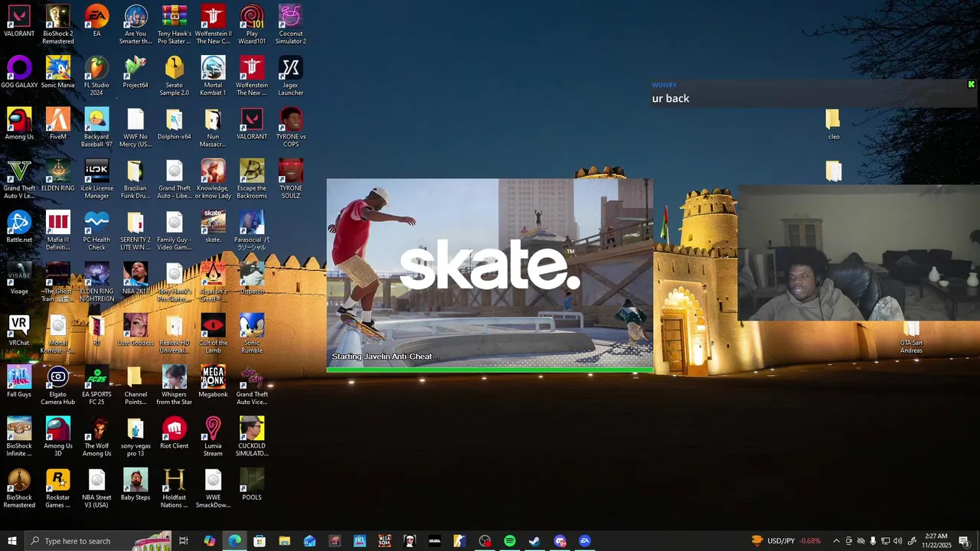Launch FL Studio 2024 desktop icon
980x551 pixels.
coord(96,75)
